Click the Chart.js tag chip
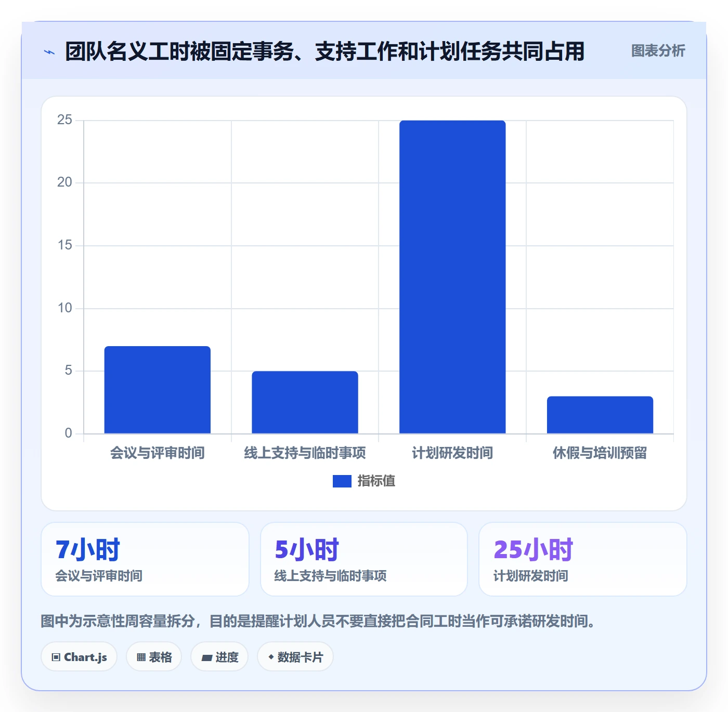 point(79,657)
